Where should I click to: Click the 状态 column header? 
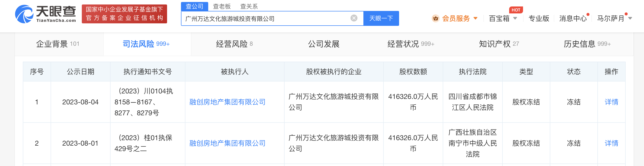[x=574, y=72]
